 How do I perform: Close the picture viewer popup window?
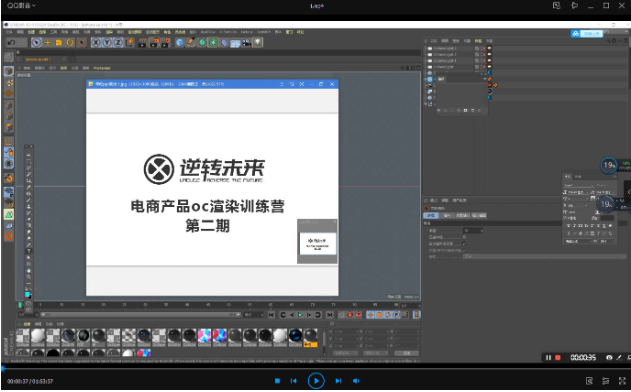[x=332, y=84]
